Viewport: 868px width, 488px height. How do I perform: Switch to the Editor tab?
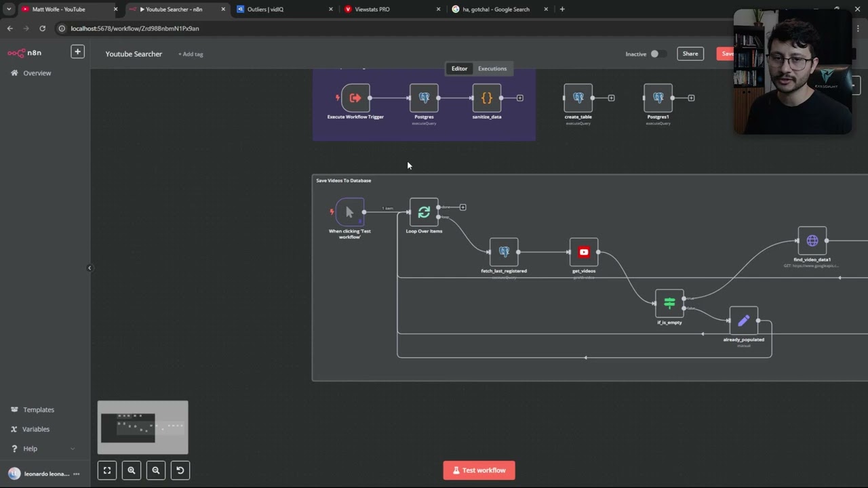coord(459,68)
